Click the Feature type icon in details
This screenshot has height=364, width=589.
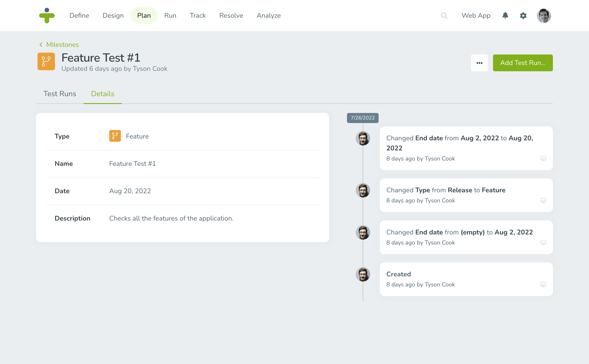click(x=115, y=136)
